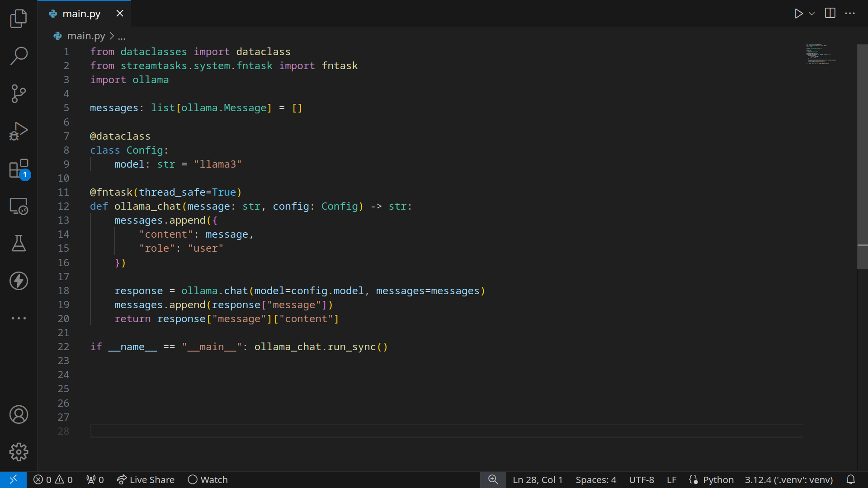The image size is (868, 488).
Task: Click the code minimap
Action: (x=821, y=54)
